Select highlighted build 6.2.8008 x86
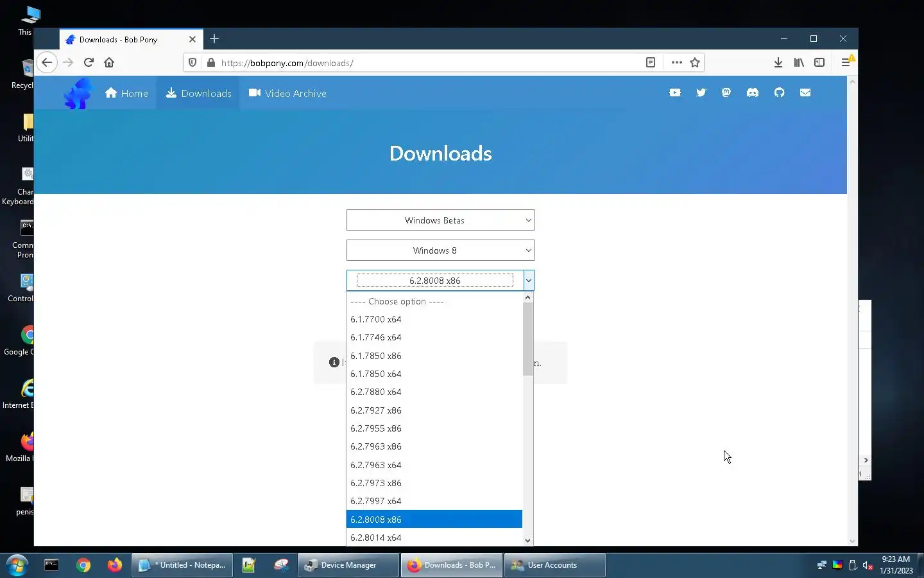 pos(434,520)
